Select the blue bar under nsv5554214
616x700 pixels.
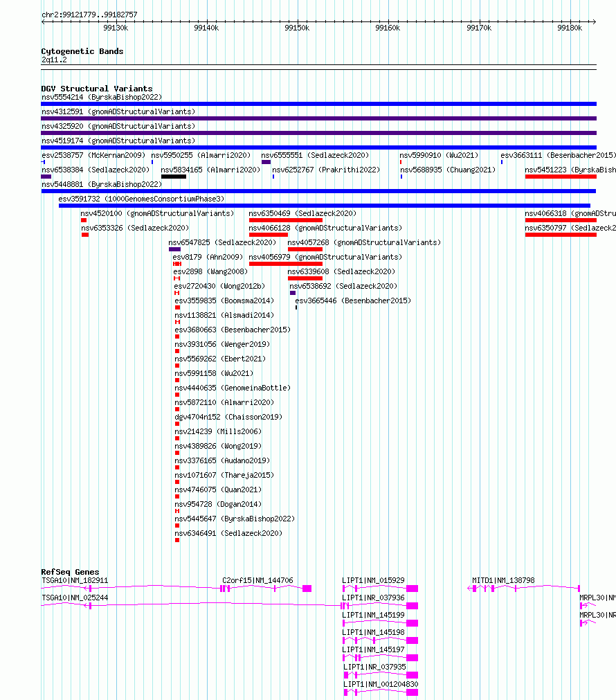[x=318, y=104]
